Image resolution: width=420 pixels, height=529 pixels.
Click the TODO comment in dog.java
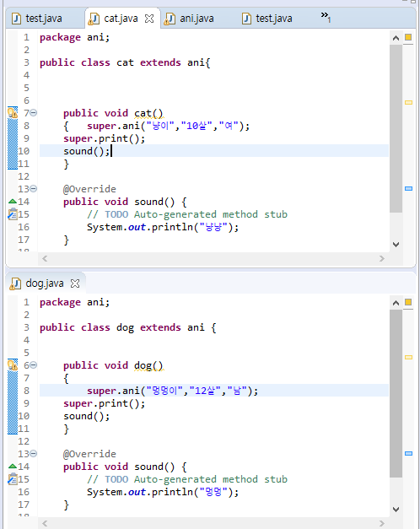tap(187, 479)
